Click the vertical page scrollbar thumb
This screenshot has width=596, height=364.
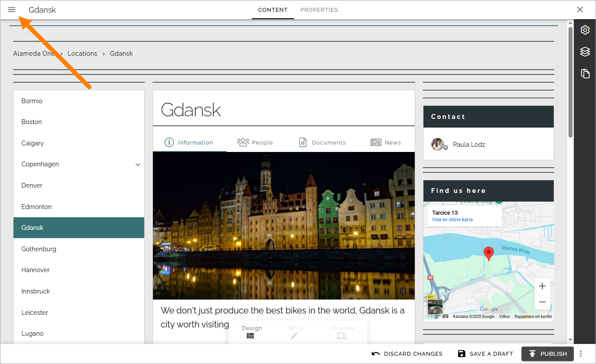(x=570, y=82)
